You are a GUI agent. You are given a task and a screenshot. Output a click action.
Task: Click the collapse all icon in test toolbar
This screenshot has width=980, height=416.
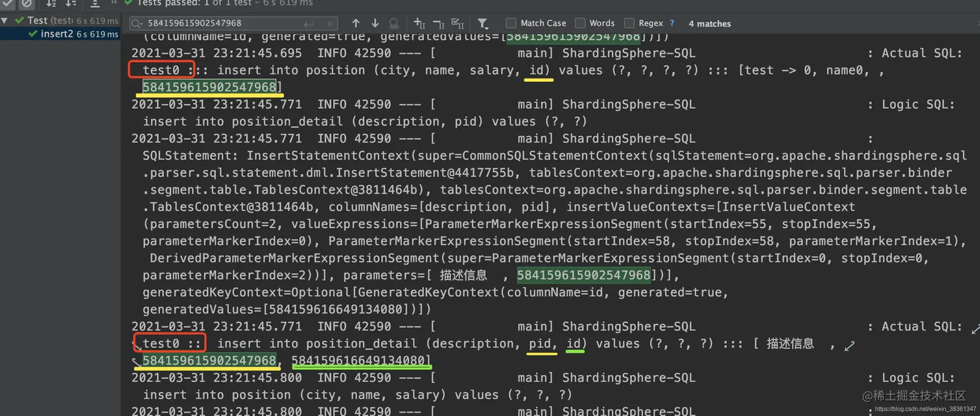click(95, 3)
